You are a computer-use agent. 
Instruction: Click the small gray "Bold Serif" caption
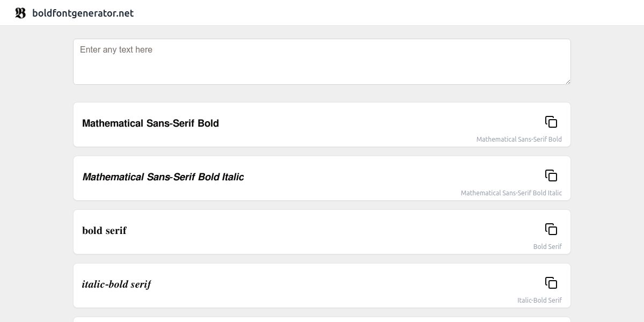tap(547, 247)
